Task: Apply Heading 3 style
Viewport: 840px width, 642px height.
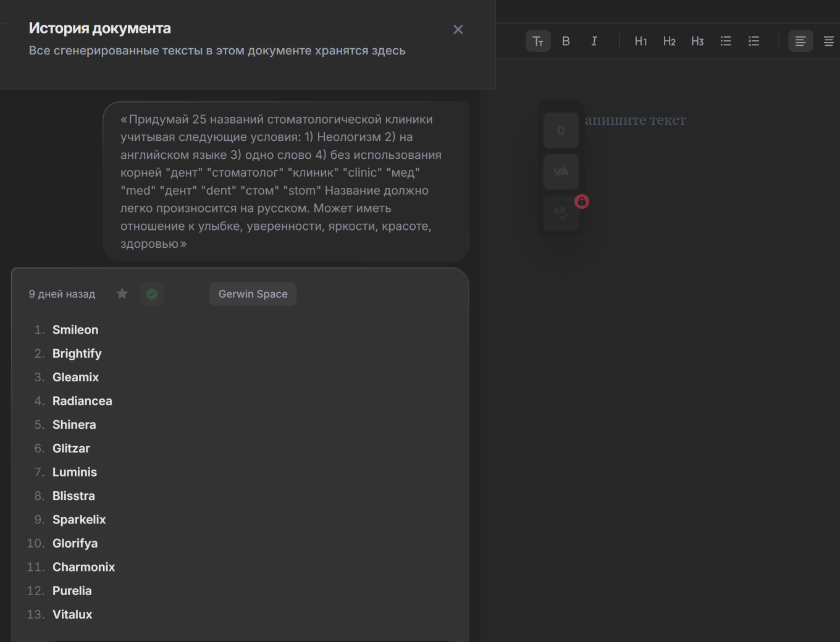Action: [x=697, y=41]
